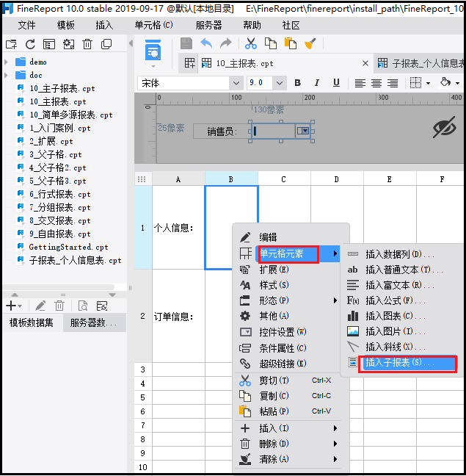
Task: Click the new template icon in file panel
Action: point(12,44)
